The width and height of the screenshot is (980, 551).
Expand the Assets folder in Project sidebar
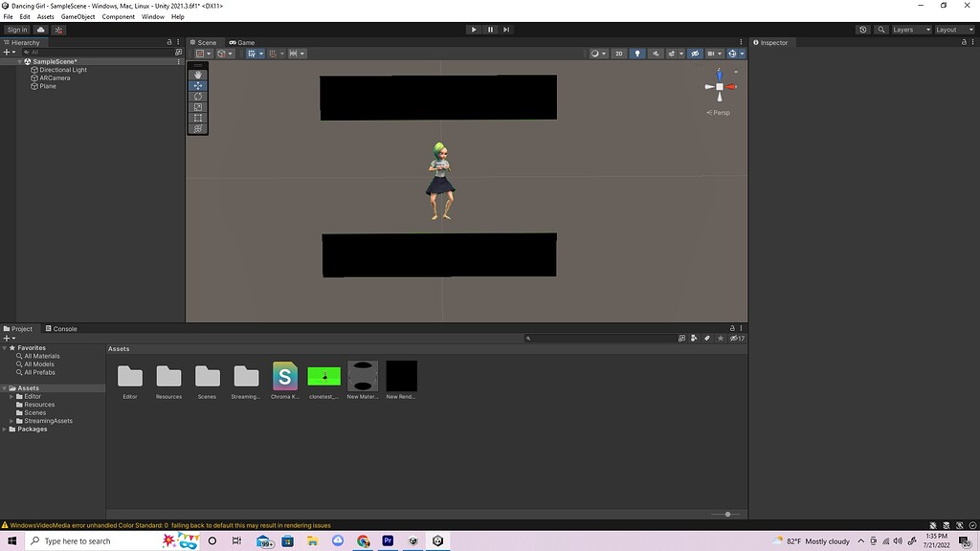click(6, 387)
